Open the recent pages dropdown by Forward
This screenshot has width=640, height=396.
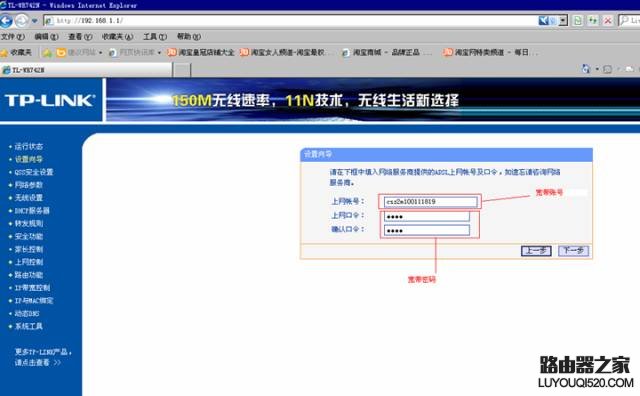pos(35,20)
